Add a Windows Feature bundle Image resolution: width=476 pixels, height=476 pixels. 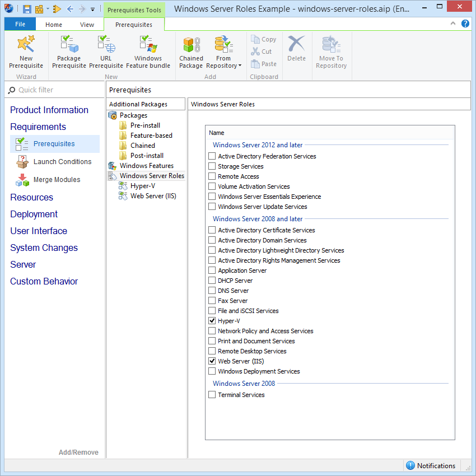point(147,50)
